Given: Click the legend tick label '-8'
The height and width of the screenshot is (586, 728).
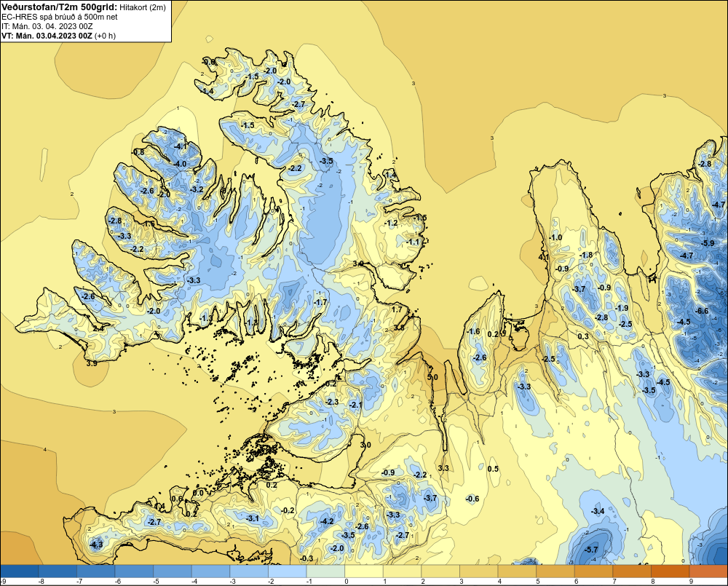Looking at the screenshot, I should [40, 582].
